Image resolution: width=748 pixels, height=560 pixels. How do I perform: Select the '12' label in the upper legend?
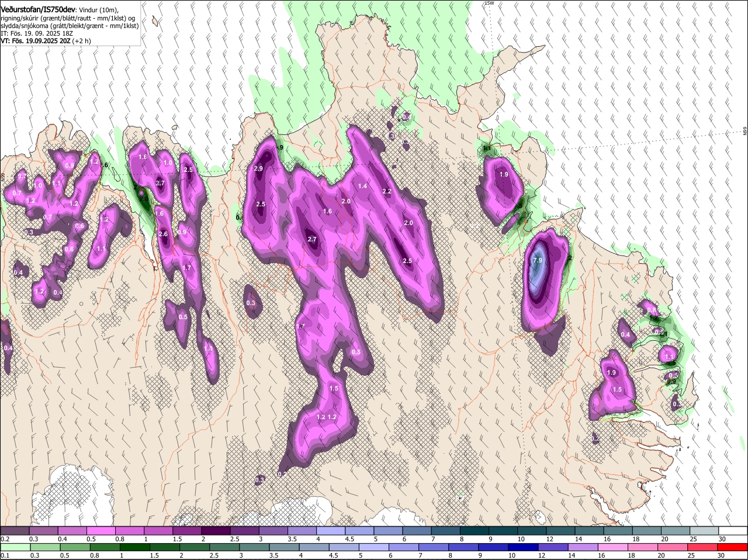[x=549, y=539]
